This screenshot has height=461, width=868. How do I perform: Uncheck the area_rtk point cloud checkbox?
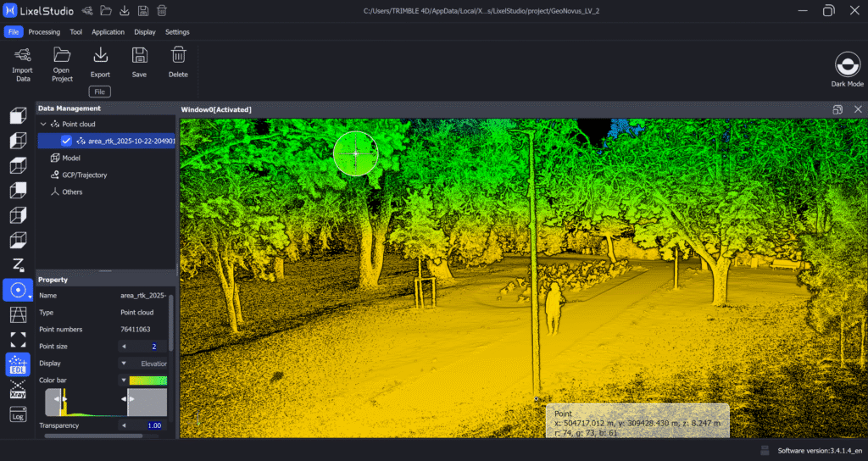66,141
